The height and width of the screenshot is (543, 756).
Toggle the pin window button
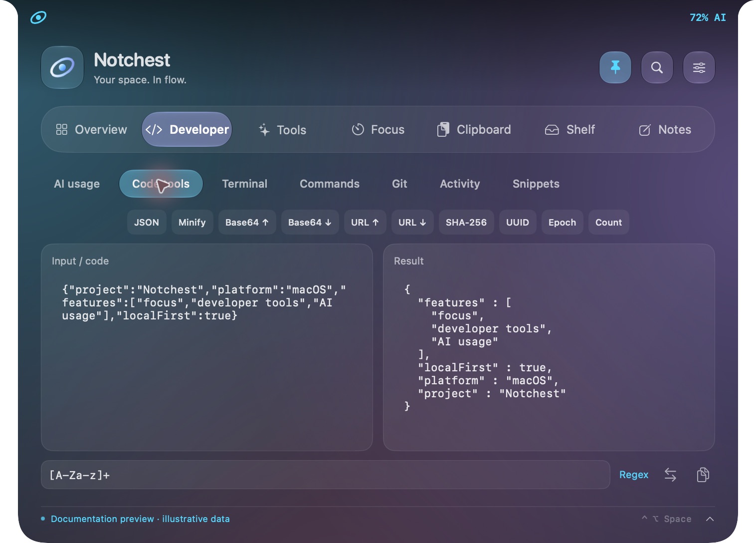615,67
